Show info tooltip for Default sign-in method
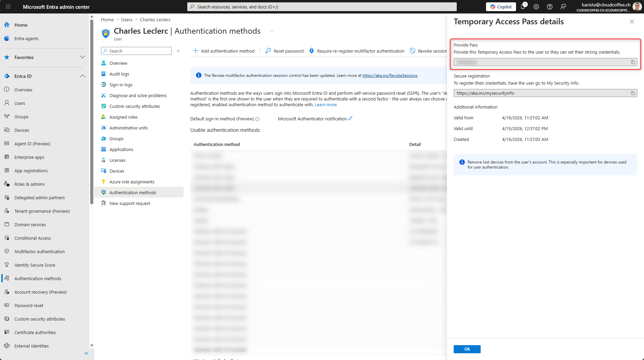Screen dimensions: 644x360 257,119
